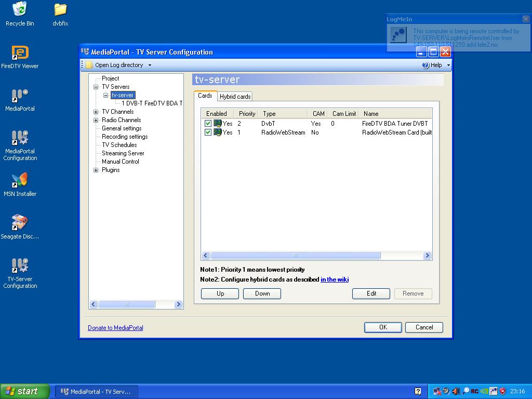Open the Donate to MediaPortal link
532x399 pixels.
(115, 328)
